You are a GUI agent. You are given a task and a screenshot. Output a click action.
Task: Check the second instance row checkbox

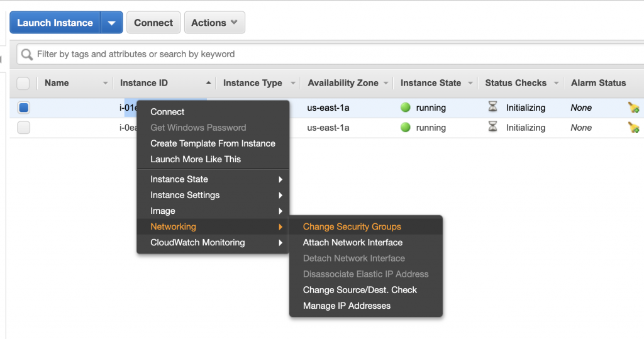click(x=23, y=128)
